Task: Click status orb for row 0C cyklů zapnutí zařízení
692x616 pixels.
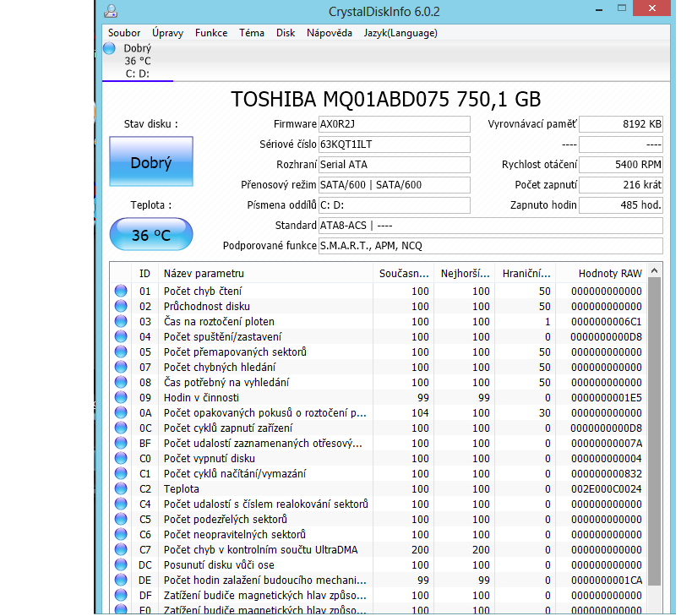Action: tap(121, 428)
